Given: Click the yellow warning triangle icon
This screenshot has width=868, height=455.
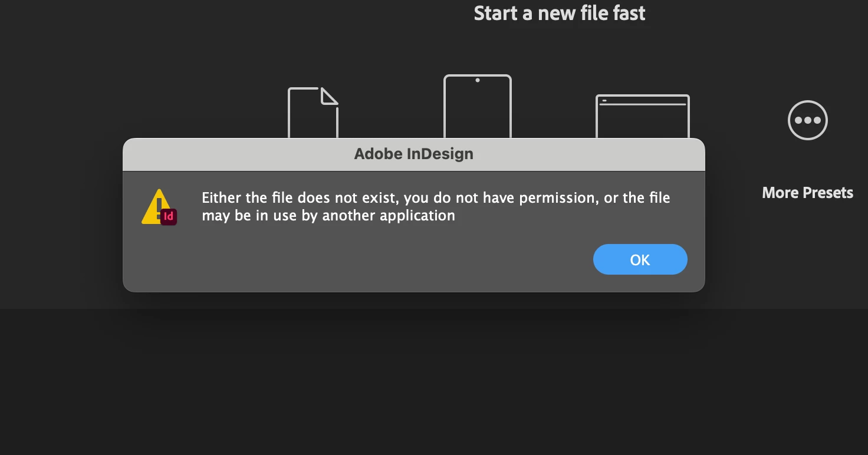Looking at the screenshot, I should tap(154, 207).
